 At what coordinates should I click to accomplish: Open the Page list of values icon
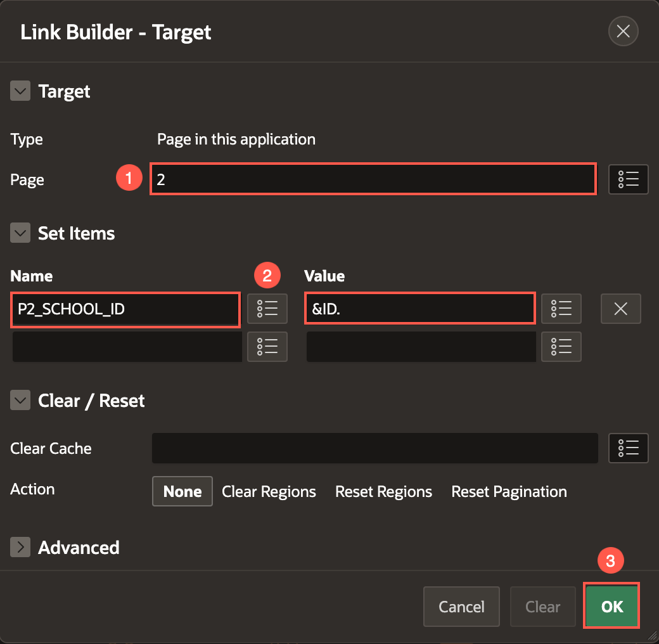(628, 179)
